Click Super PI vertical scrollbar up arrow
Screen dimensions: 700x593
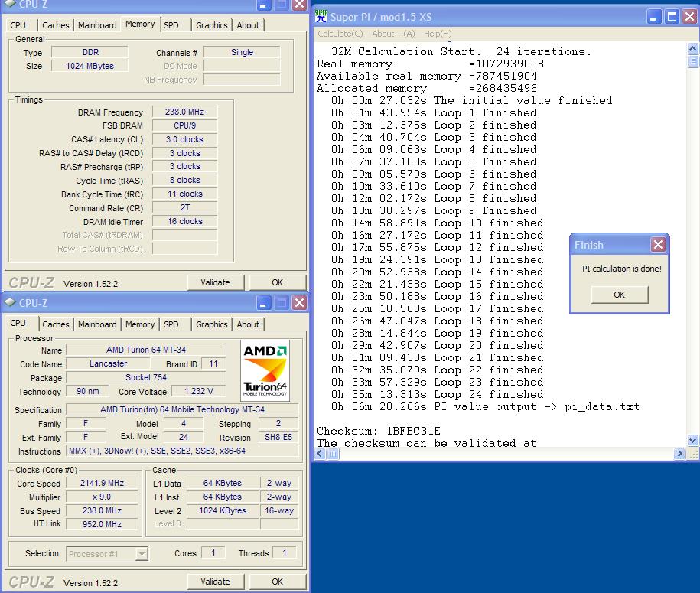[x=692, y=48]
